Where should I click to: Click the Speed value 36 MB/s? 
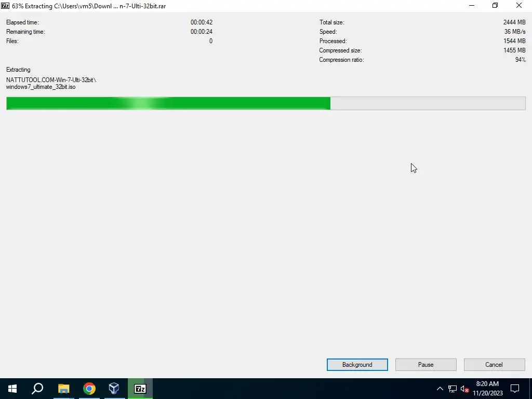click(x=515, y=32)
